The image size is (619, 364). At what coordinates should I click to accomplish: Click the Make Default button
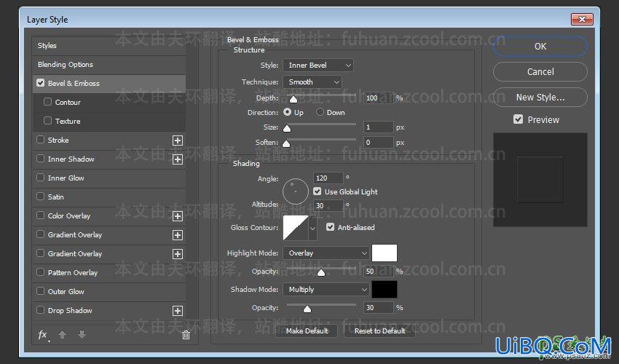[307, 331]
